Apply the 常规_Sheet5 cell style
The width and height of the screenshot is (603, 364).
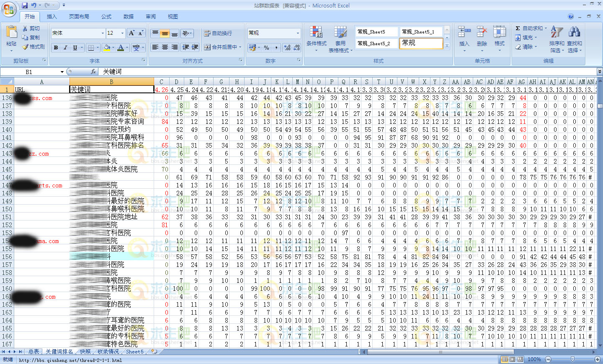coord(376,32)
